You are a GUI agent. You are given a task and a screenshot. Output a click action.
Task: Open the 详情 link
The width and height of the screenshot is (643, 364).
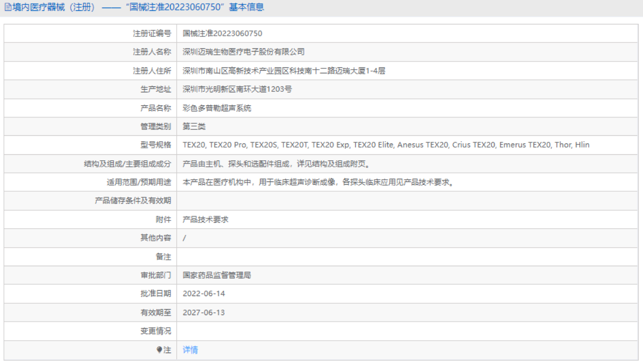(190, 350)
